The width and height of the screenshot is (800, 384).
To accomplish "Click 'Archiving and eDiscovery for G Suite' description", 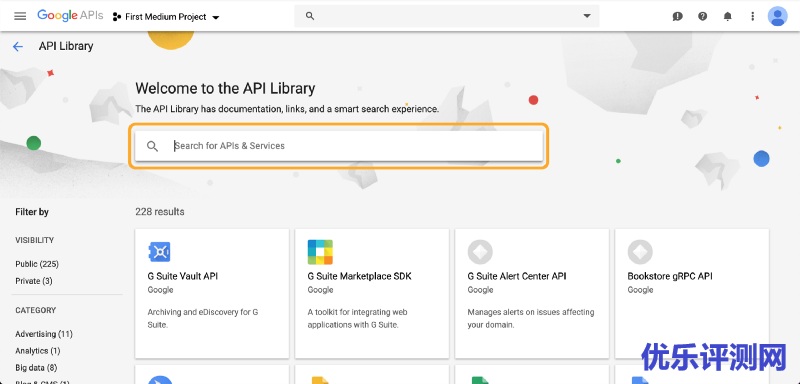I will click(203, 318).
